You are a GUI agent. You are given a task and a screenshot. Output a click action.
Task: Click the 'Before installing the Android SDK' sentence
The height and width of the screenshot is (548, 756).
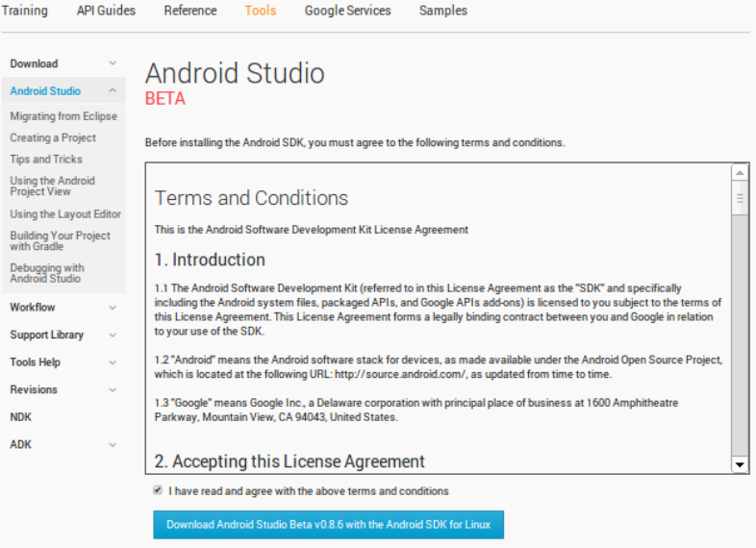tap(355, 142)
